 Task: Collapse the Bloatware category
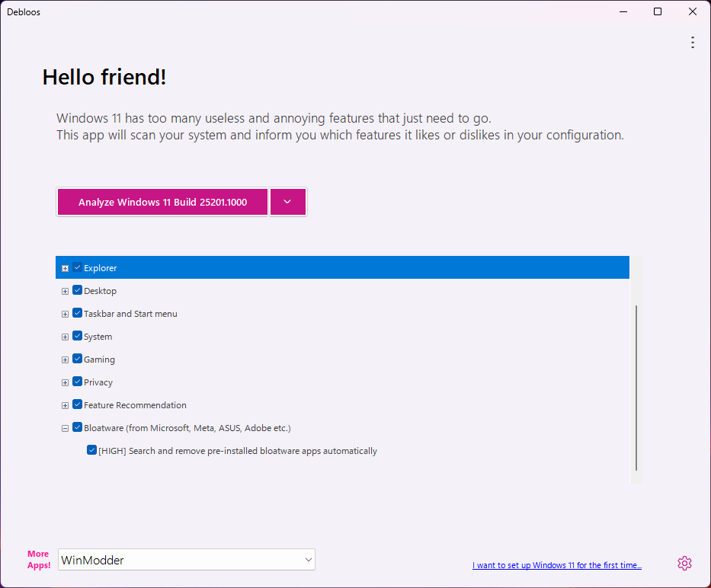pos(65,428)
